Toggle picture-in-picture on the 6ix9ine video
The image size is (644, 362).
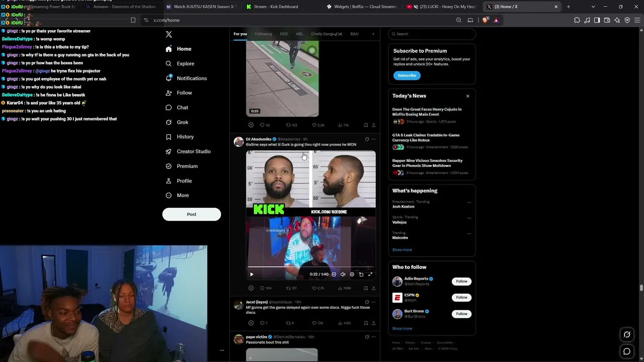[x=361, y=275]
